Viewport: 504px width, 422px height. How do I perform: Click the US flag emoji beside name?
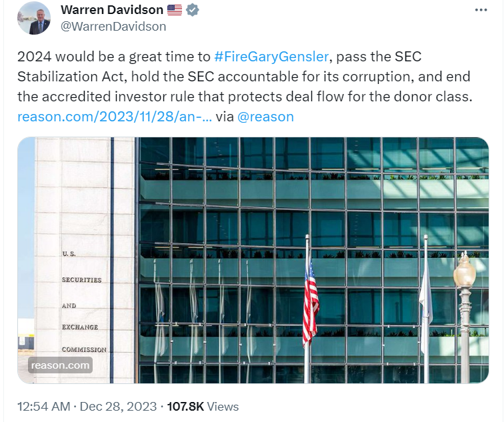[175, 10]
